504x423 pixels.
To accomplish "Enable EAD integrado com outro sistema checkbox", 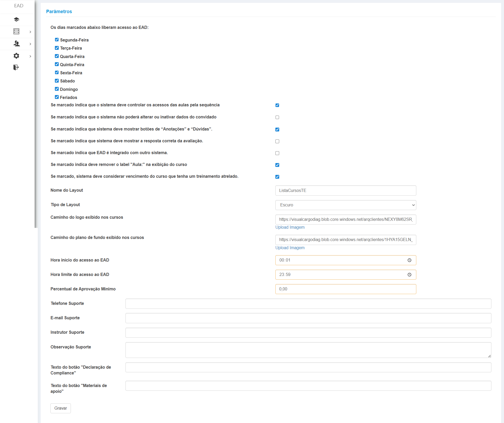I will pos(277,153).
